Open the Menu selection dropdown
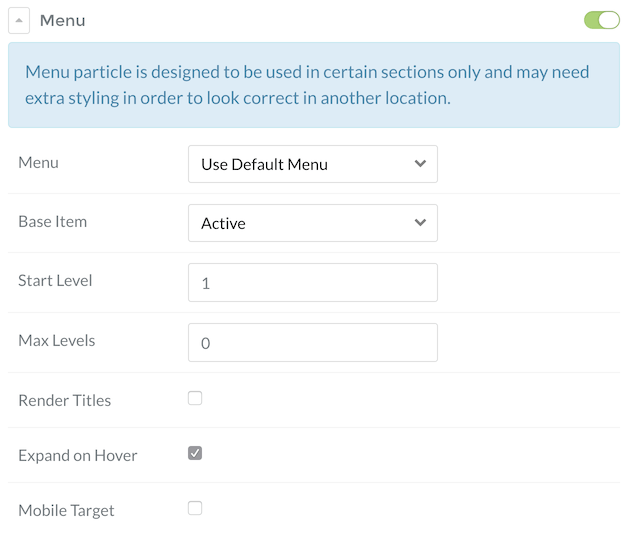The height and width of the screenshot is (538, 629). [312, 164]
